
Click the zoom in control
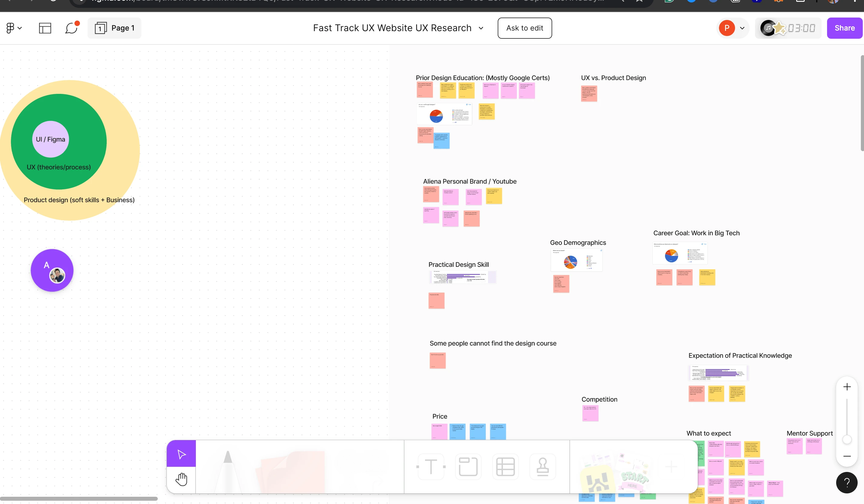(847, 386)
